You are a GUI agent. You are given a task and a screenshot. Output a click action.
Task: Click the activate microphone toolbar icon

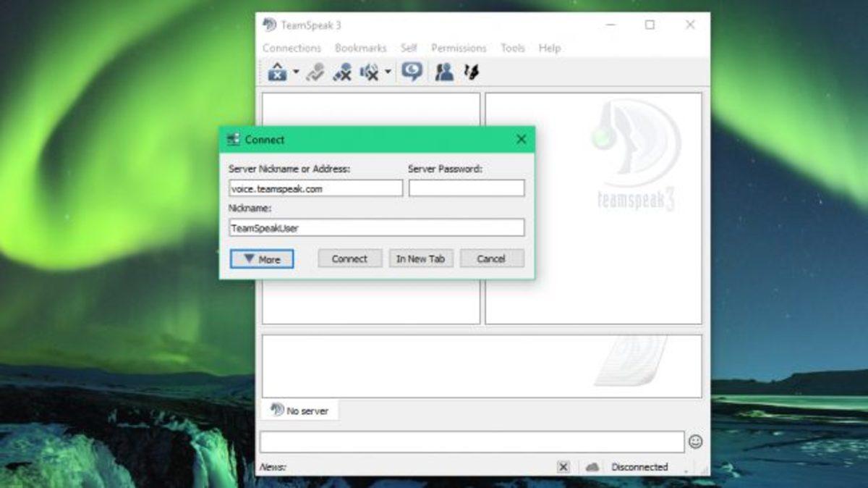click(x=315, y=72)
